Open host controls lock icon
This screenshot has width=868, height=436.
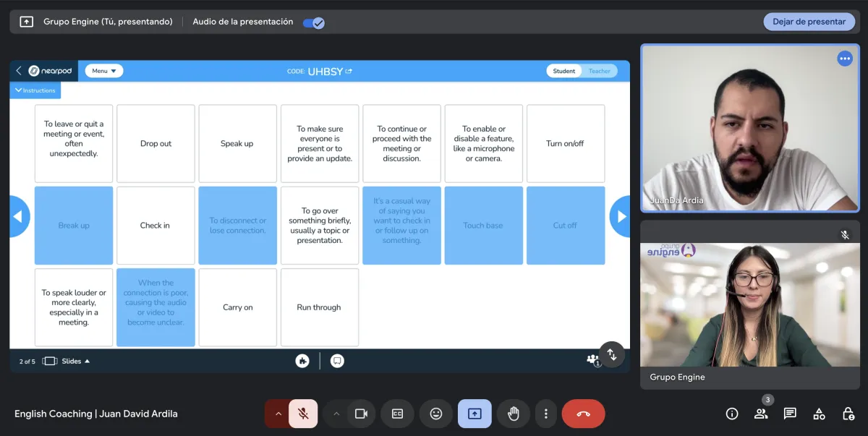pos(848,414)
